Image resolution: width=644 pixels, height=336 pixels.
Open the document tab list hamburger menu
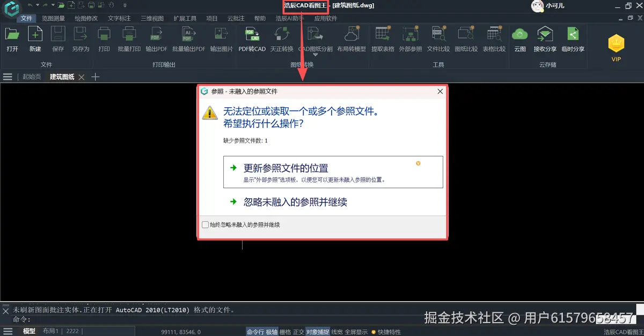point(8,77)
